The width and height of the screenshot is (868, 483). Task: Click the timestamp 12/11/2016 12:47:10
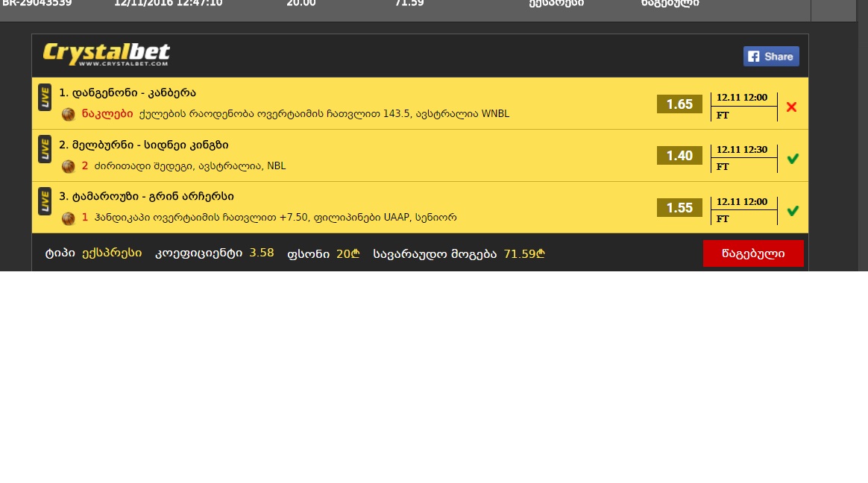tap(169, 3)
